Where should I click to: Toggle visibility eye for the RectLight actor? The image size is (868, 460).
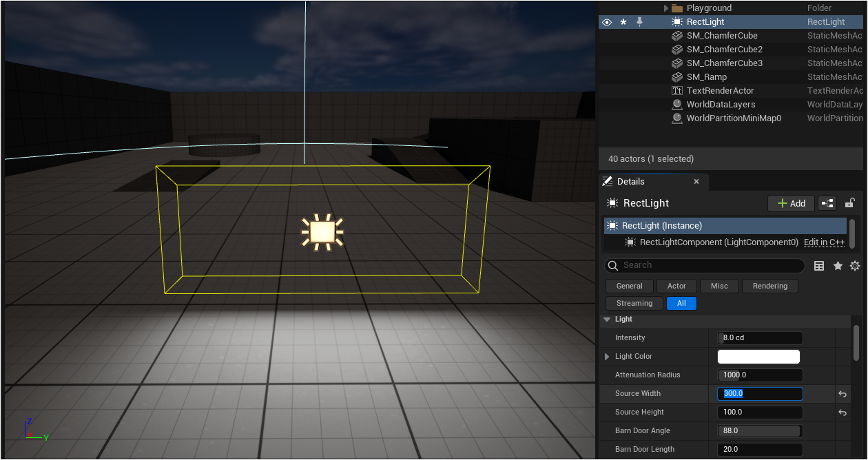pyautogui.click(x=607, y=22)
